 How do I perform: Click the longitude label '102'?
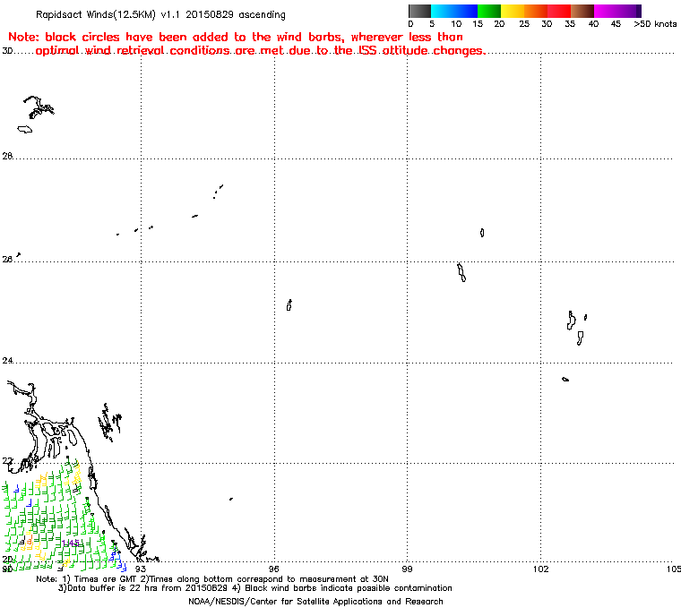540,569
